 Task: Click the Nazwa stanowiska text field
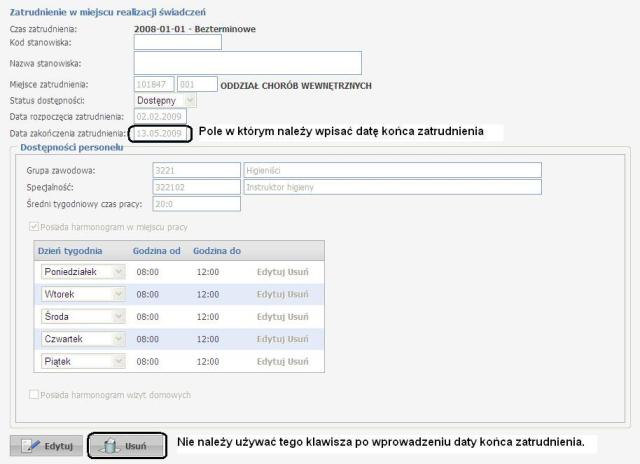pos(247,63)
